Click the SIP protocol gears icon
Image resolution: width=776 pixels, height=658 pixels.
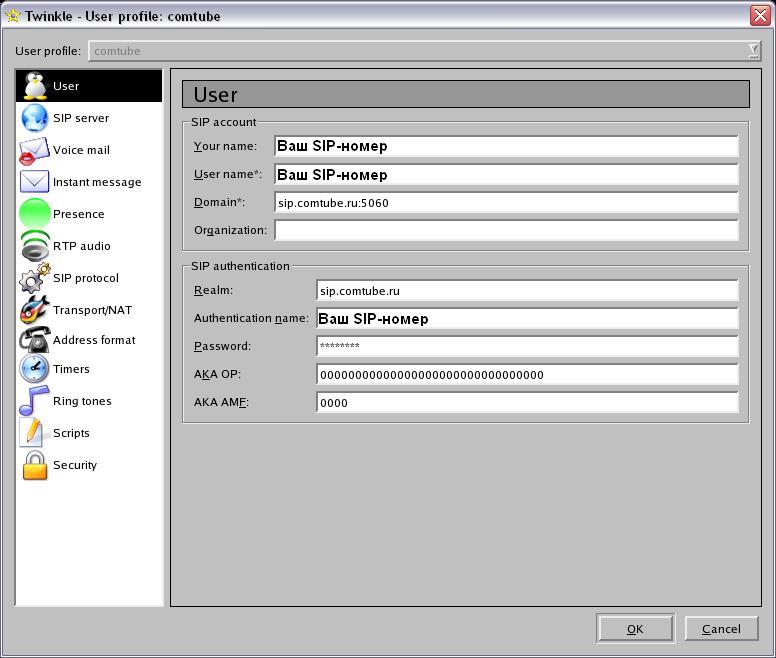[35, 278]
